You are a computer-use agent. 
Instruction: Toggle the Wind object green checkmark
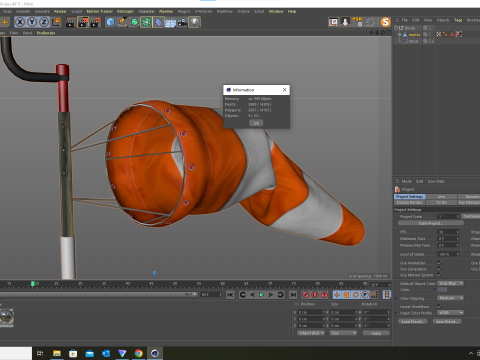pos(432,41)
